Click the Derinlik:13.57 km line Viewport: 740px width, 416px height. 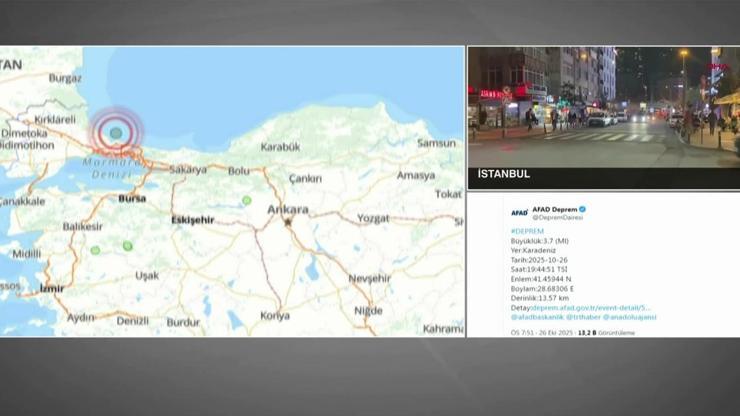tap(540, 298)
